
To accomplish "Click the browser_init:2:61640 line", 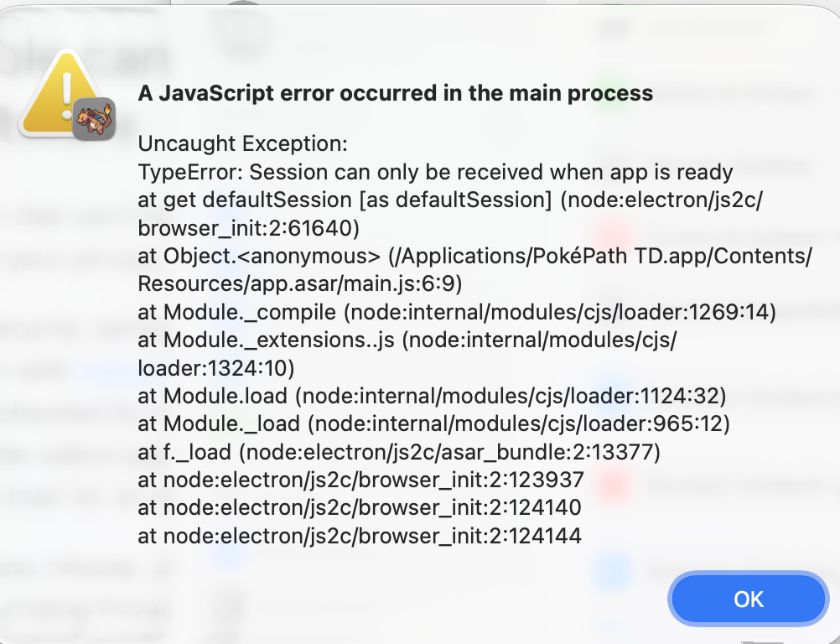I will pos(248,228).
